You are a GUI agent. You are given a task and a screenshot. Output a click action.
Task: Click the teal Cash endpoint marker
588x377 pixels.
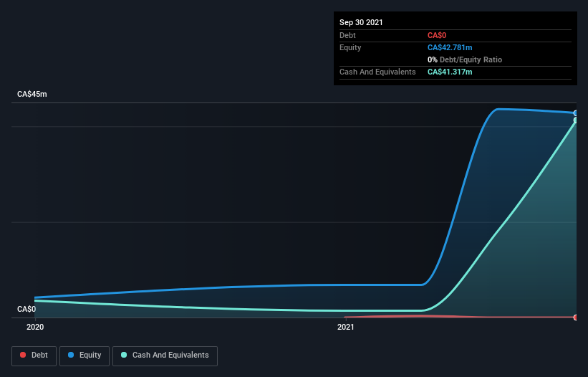coord(576,120)
